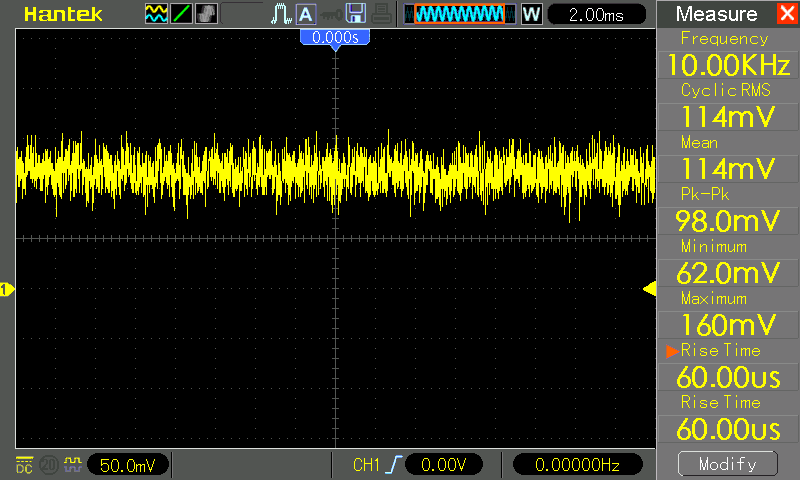Click the 98.0mV peak-to-peak value

(729, 221)
